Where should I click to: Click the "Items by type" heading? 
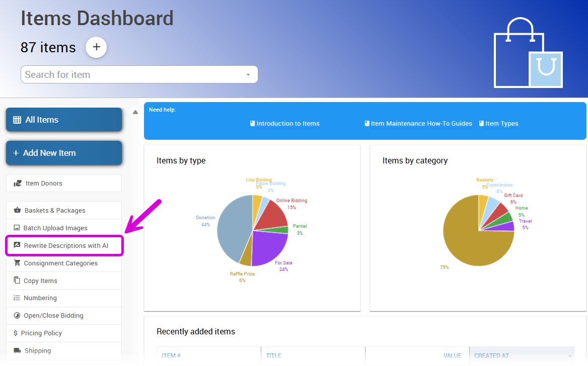[181, 161]
